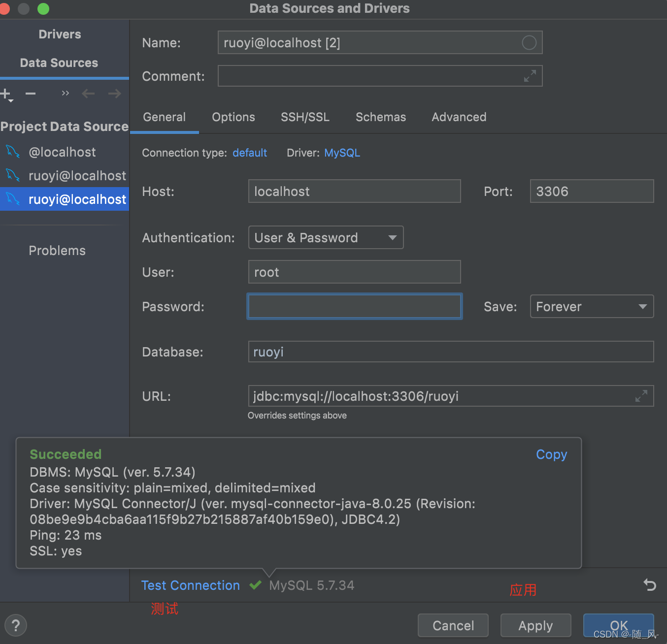Click the 'DBMS: MySQL (ver. 5.7.34)' line
Image resolution: width=667 pixels, height=644 pixels.
(112, 472)
